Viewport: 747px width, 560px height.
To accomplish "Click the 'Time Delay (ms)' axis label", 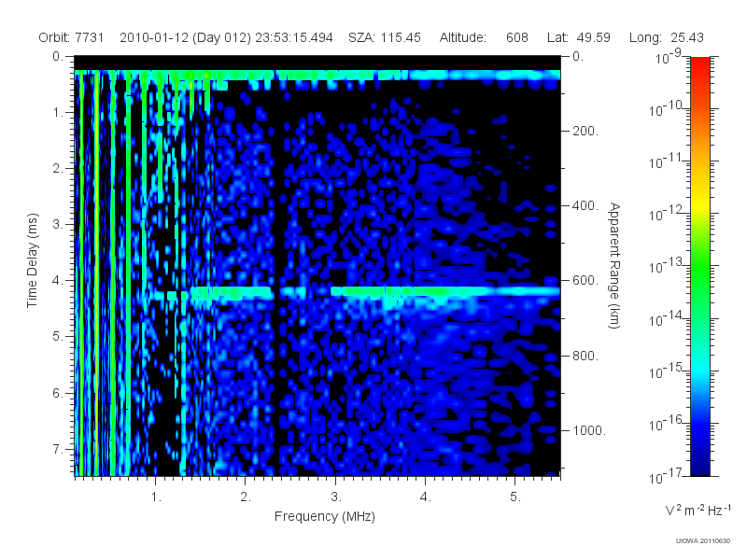I will (32, 260).
